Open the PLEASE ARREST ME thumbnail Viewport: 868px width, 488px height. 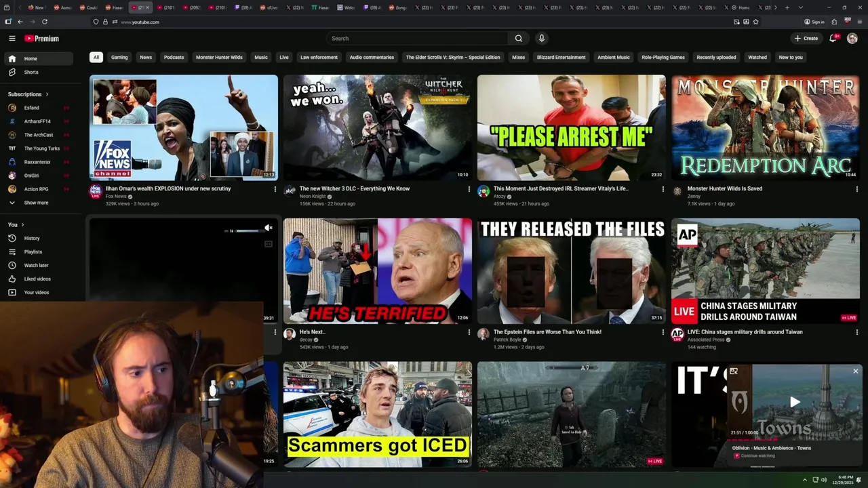pos(571,127)
